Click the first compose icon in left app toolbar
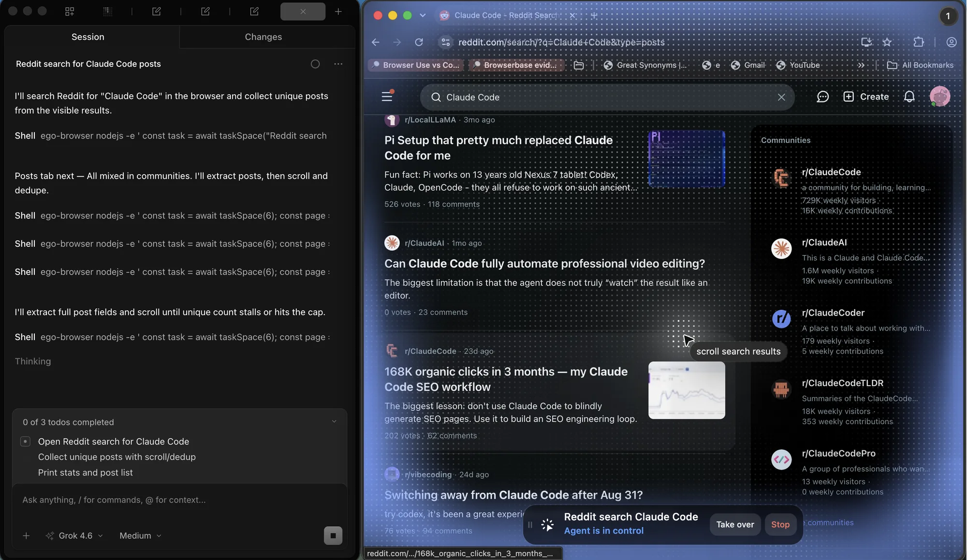The height and width of the screenshot is (560, 967). [156, 11]
